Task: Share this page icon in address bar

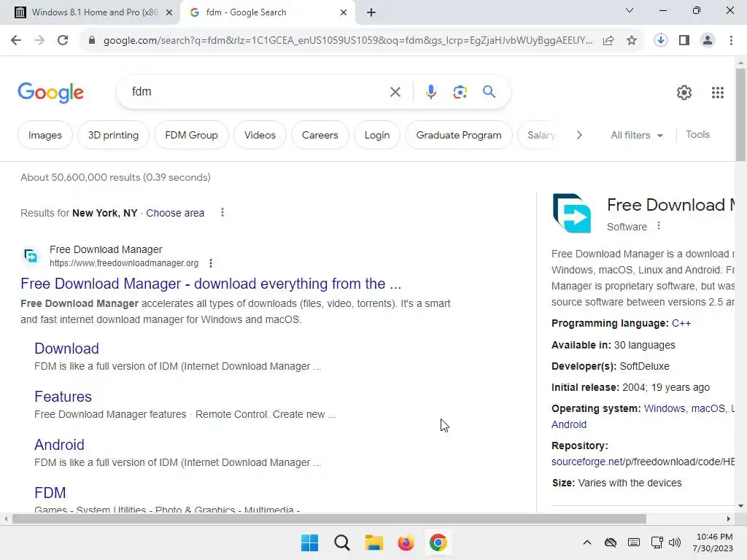Action: pyautogui.click(x=608, y=41)
